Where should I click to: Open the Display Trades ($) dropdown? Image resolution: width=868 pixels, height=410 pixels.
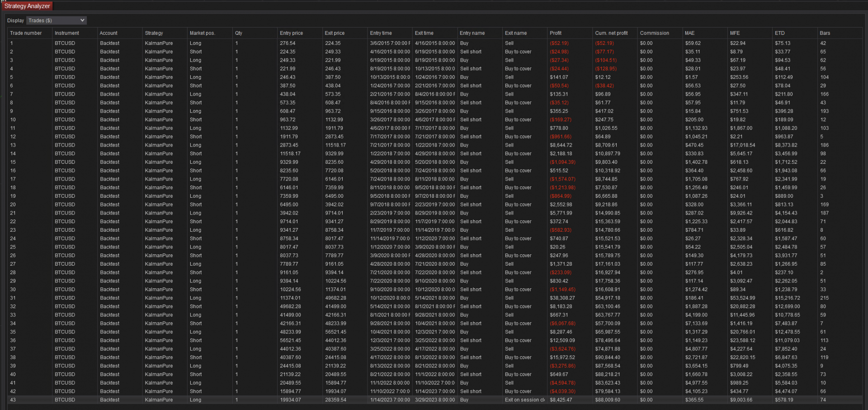click(56, 20)
